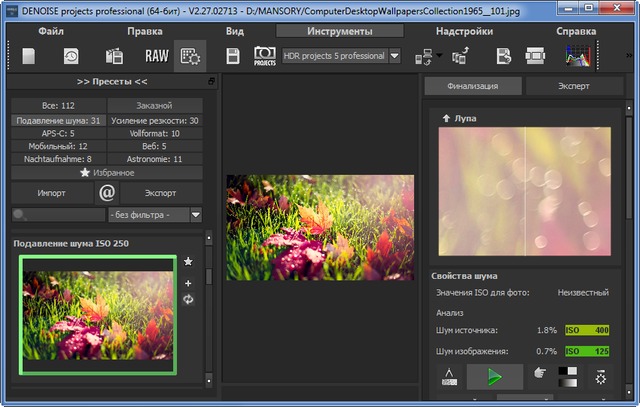This screenshot has height=407, width=640.
Task: Open the Инструменты menu
Action: click(339, 31)
